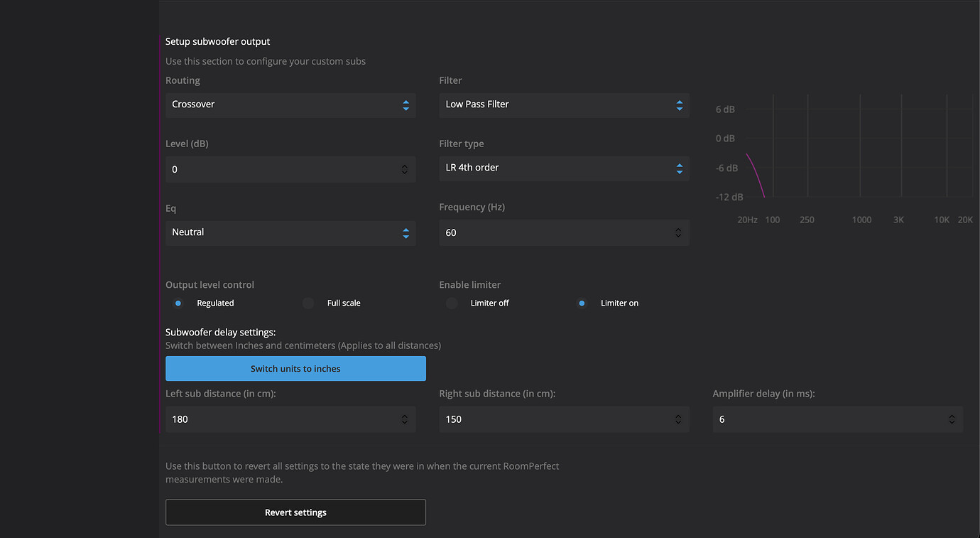Enable the Limiter on option
The width and height of the screenshot is (980, 538).
(582, 303)
